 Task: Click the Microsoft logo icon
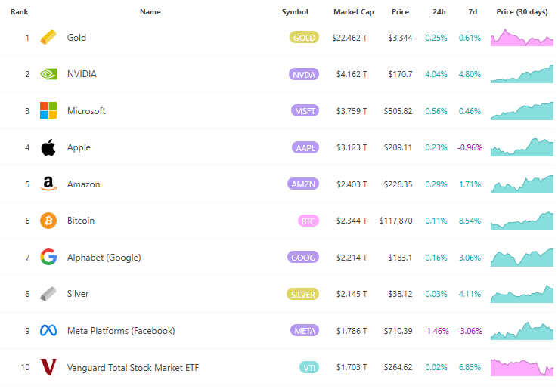tap(48, 110)
